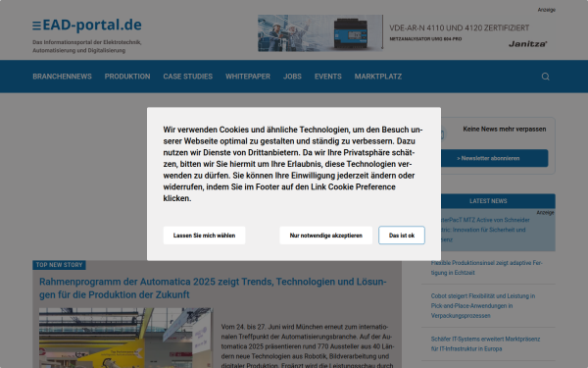Open the Branchennews menu item
588x368 pixels.
63,77
